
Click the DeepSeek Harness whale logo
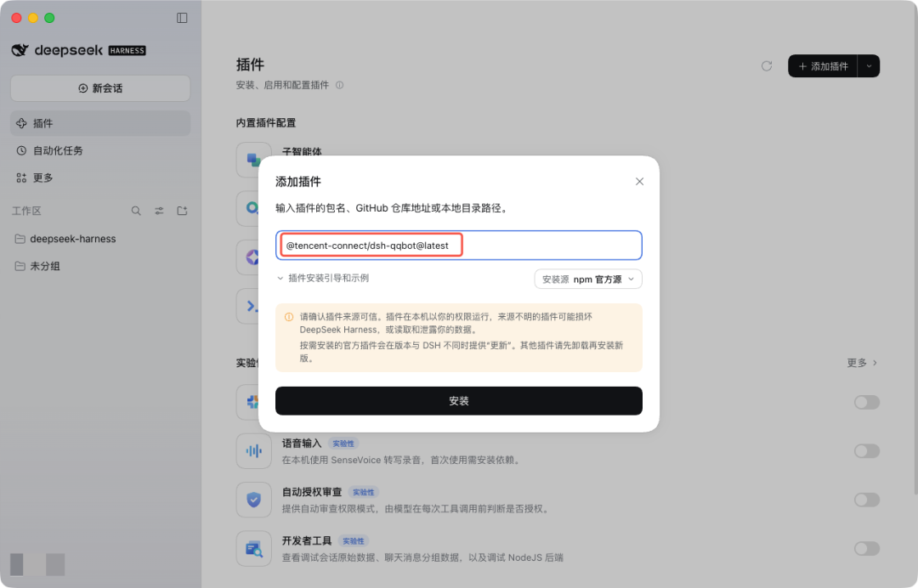[20, 50]
